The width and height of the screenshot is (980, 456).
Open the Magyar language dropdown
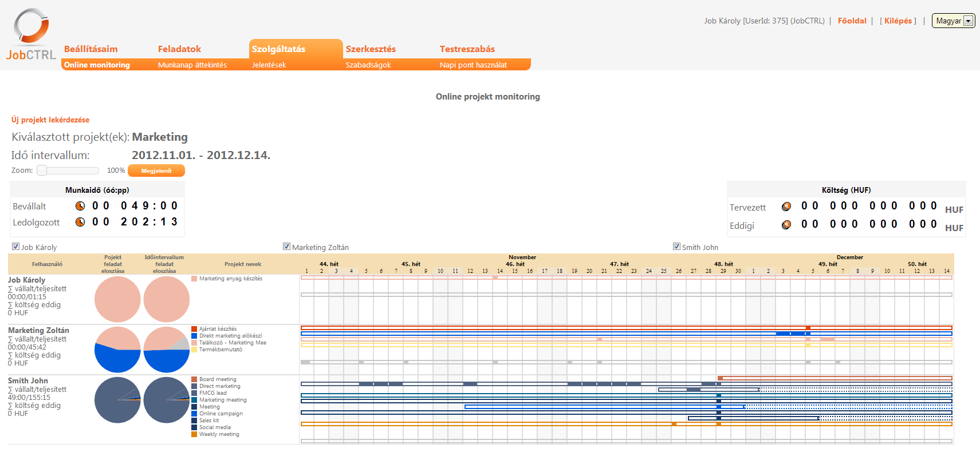(x=953, y=21)
